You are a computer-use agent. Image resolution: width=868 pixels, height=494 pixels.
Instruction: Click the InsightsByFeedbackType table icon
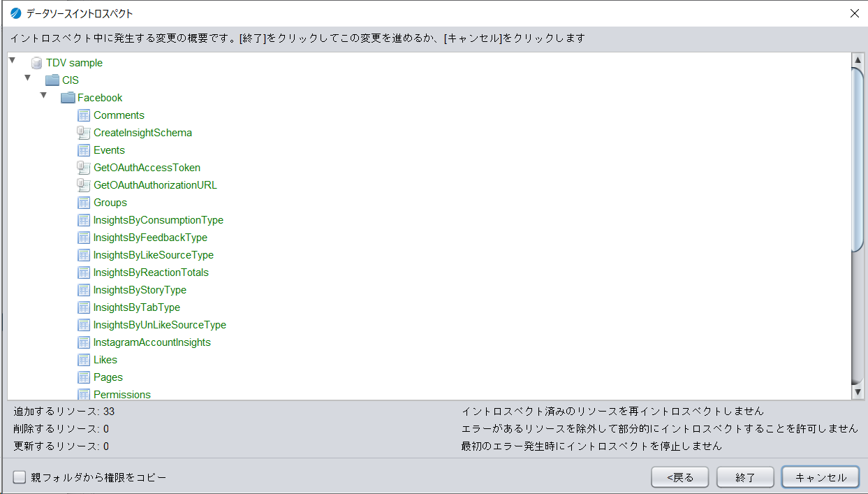point(84,238)
